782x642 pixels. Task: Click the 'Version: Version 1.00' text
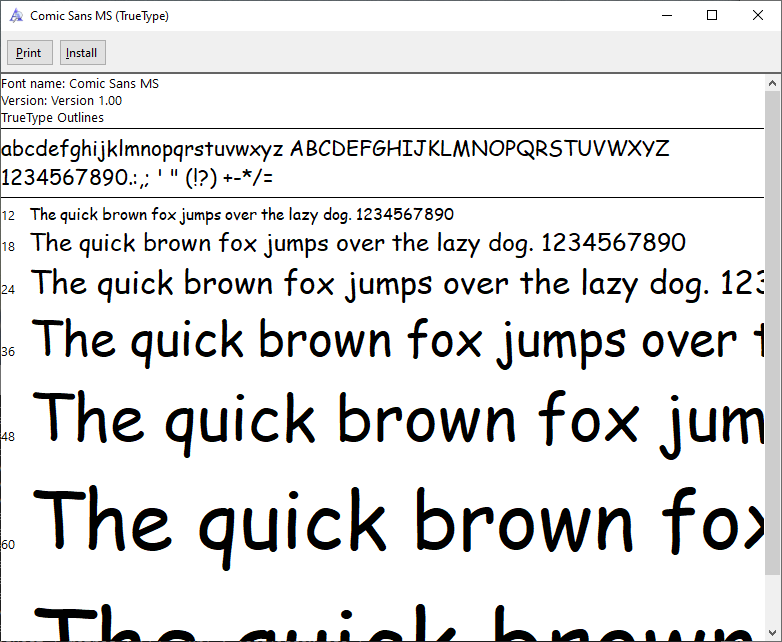click(x=61, y=100)
